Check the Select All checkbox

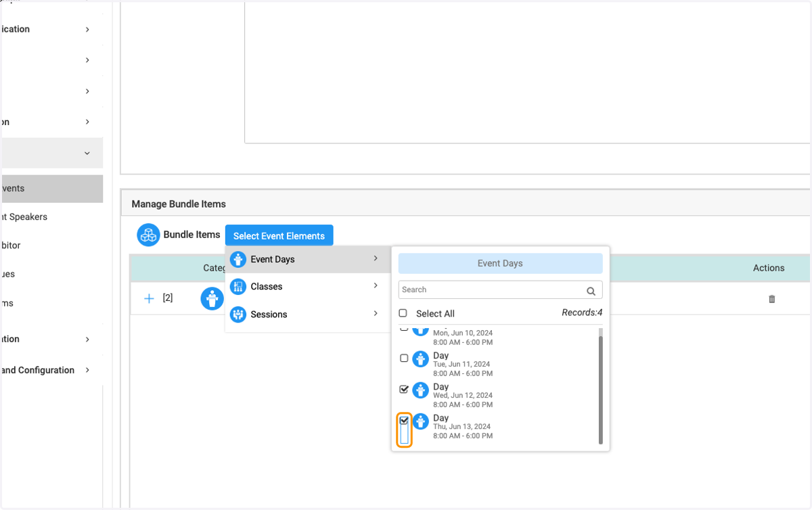click(x=403, y=313)
